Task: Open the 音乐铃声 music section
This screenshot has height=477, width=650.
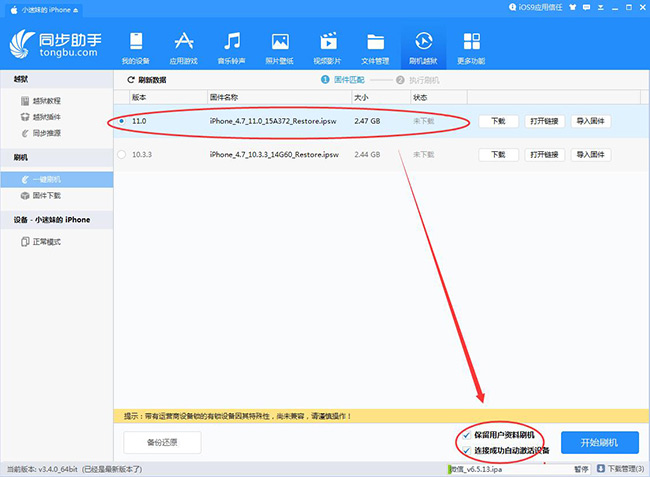Action: click(232, 48)
